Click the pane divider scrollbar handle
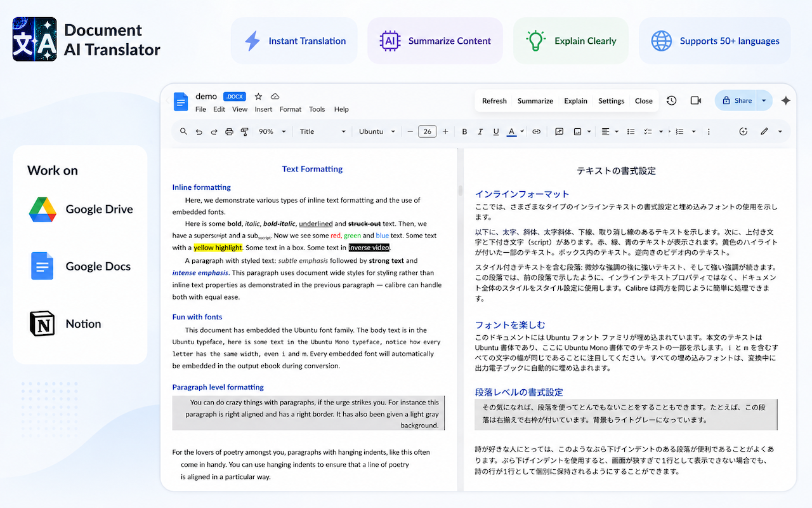Screen dimensions: 812x508 click(461, 190)
